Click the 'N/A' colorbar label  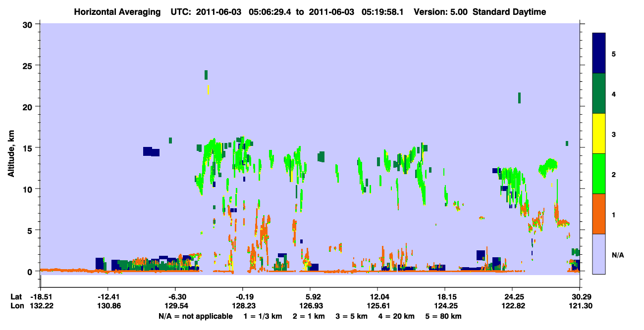(618, 255)
